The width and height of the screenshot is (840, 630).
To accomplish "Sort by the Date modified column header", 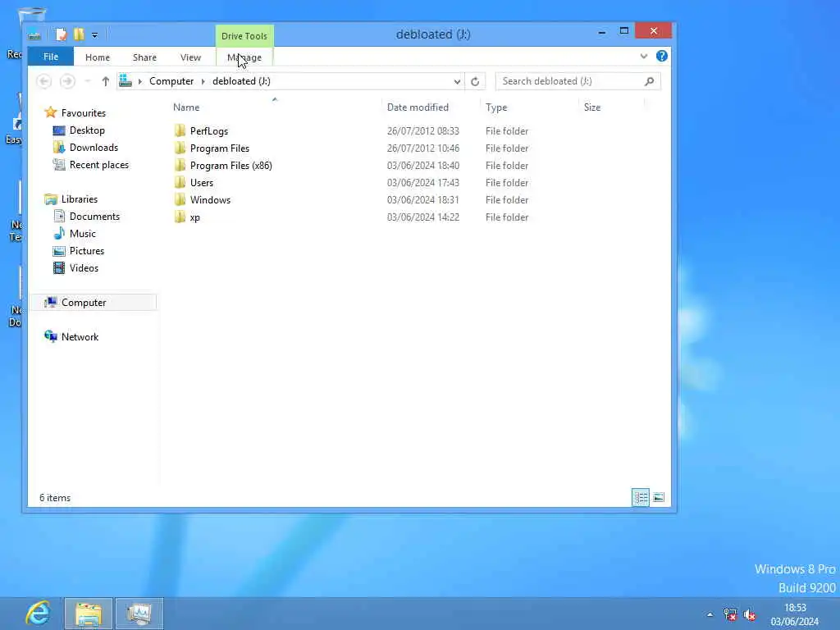I will [418, 107].
